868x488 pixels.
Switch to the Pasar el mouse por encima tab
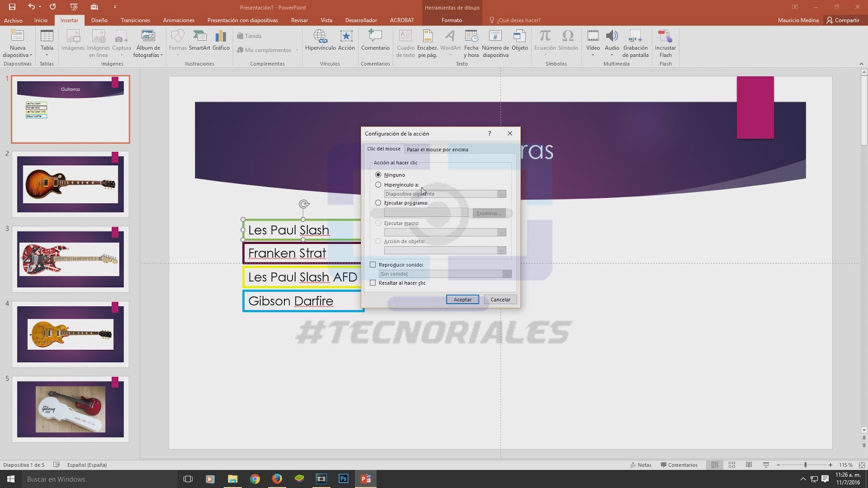click(438, 149)
